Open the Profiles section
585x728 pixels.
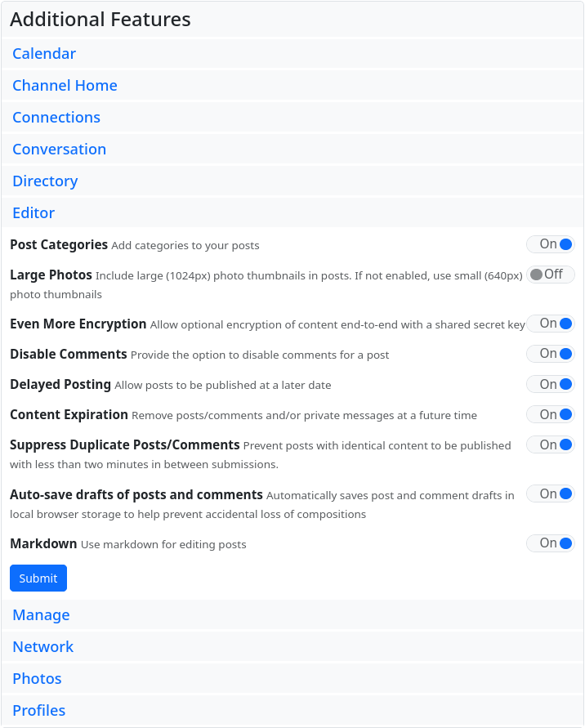click(x=38, y=711)
